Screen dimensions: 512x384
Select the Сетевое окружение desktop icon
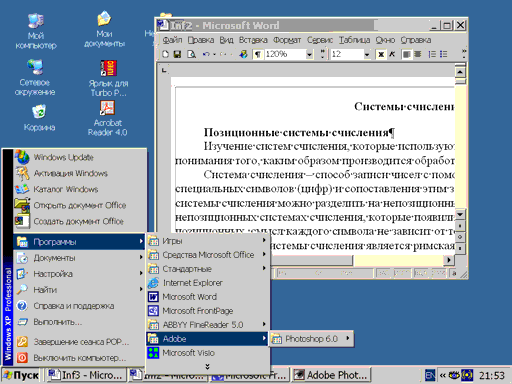coord(35,77)
